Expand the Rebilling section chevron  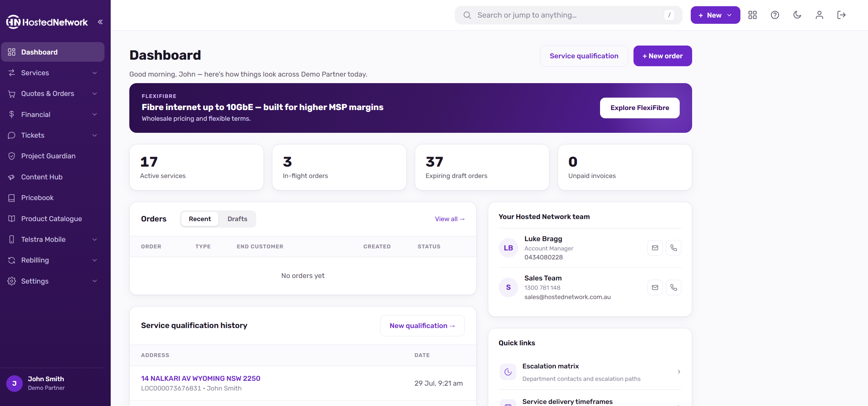coord(95,260)
